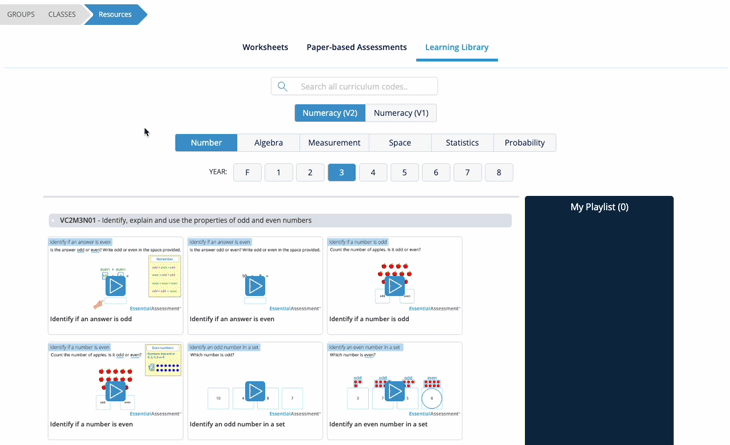Select the Statistics strand

[462, 143]
